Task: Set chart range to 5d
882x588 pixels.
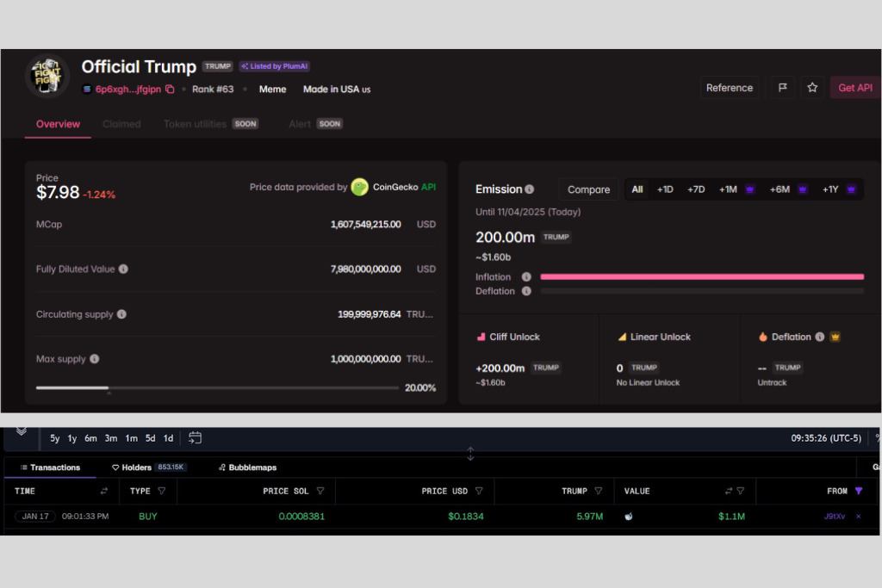Action: 150,438
